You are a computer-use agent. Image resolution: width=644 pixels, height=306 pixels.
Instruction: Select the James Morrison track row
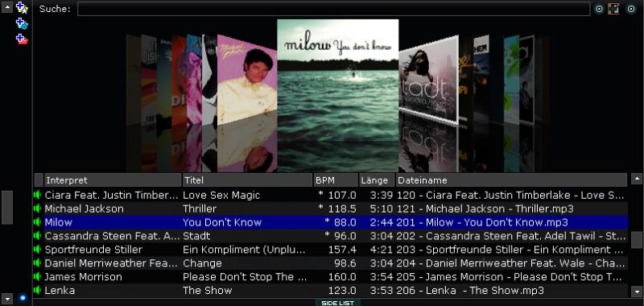coord(331,277)
